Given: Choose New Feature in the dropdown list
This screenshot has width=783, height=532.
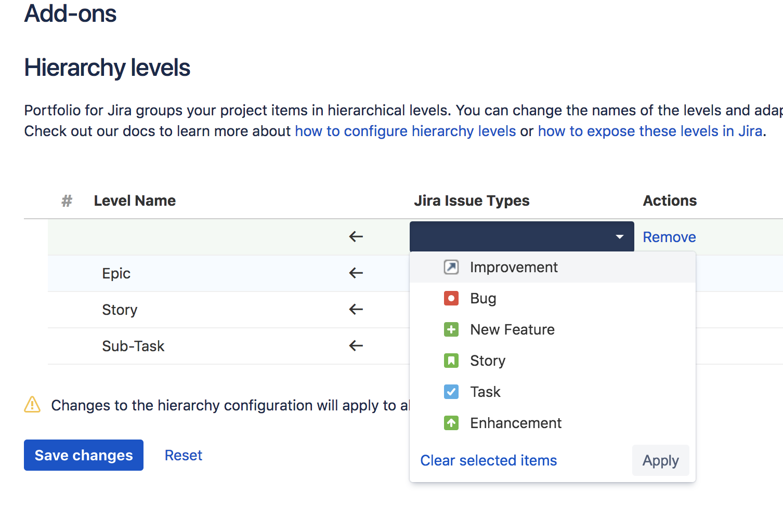Looking at the screenshot, I should click(553, 329).
